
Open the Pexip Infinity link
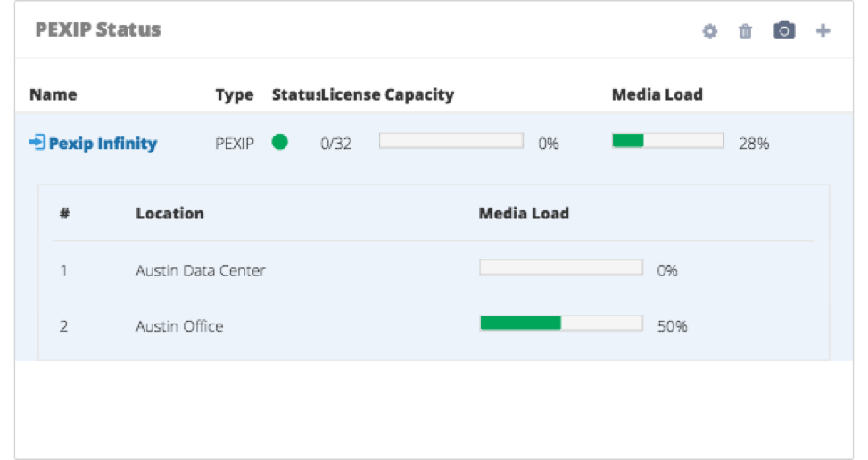click(103, 144)
